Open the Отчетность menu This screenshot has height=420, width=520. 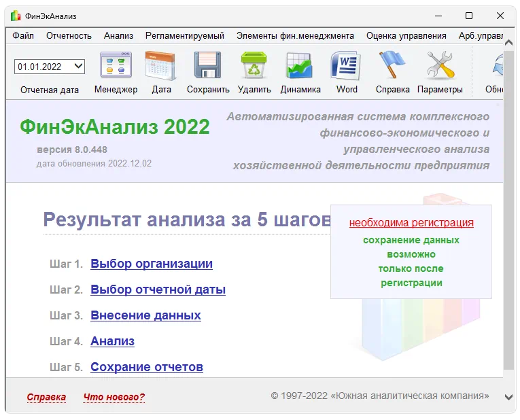click(69, 35)
